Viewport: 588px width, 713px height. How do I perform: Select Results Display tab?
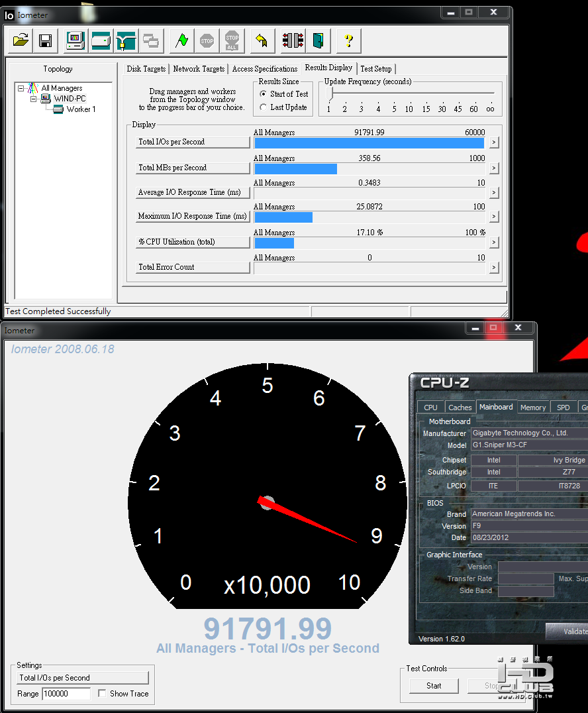click(x=328, y=68)
